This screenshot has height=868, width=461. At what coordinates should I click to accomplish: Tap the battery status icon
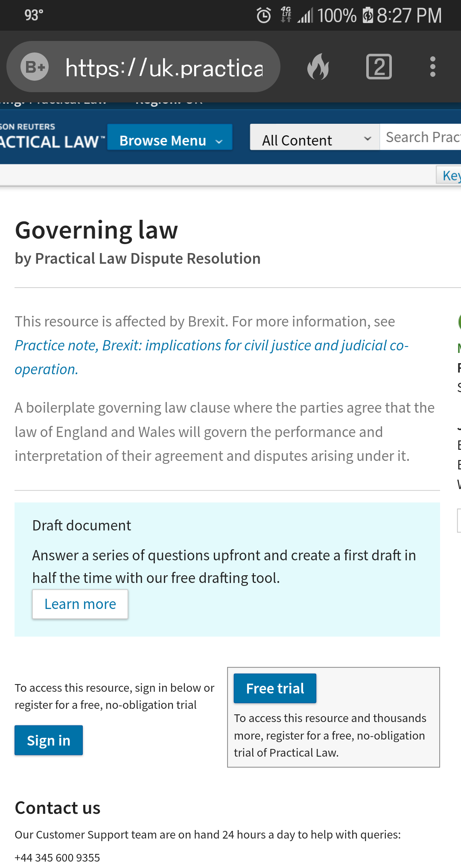[x=368, y=16]
